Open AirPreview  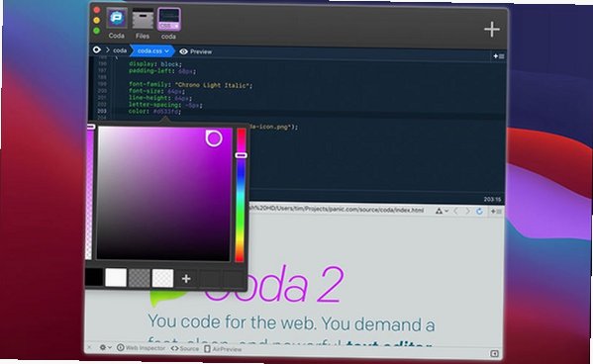[223, 349]
